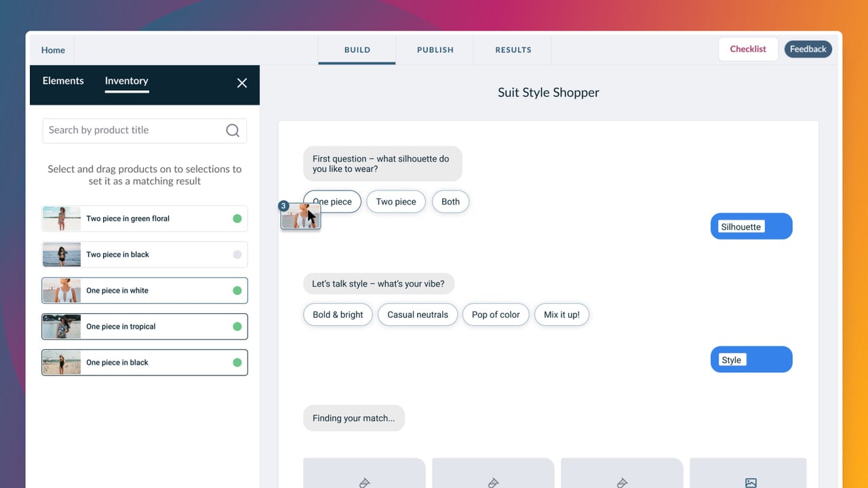Toggle status dot for One piece in black
The height and width of the screenshot is (488, 868).
pyautogui.click(x=237, y=363)
